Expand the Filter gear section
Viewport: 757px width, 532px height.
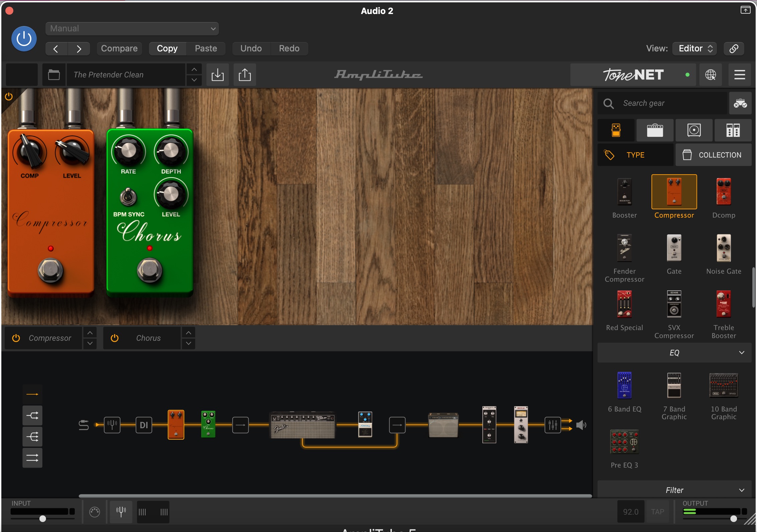(x=674, y=490)
